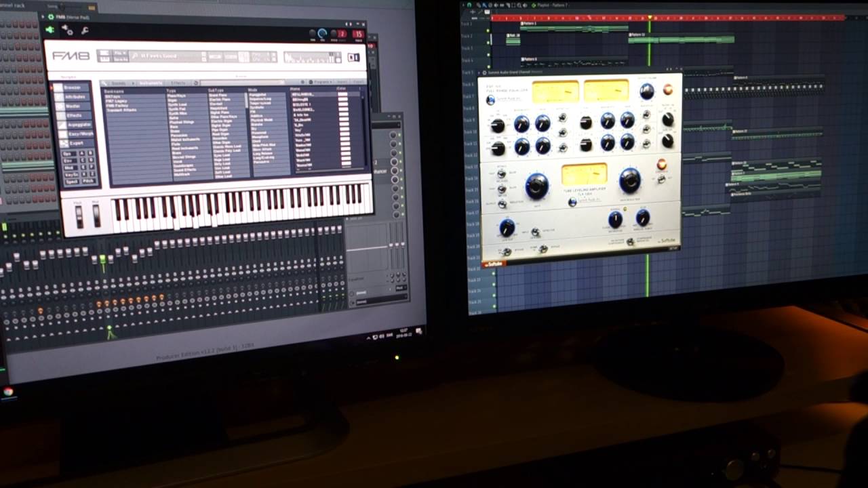This screenshot has height=488, width=868.
Task: Flip the EQ/compressor routing order switch
Action: coord(630,241)
